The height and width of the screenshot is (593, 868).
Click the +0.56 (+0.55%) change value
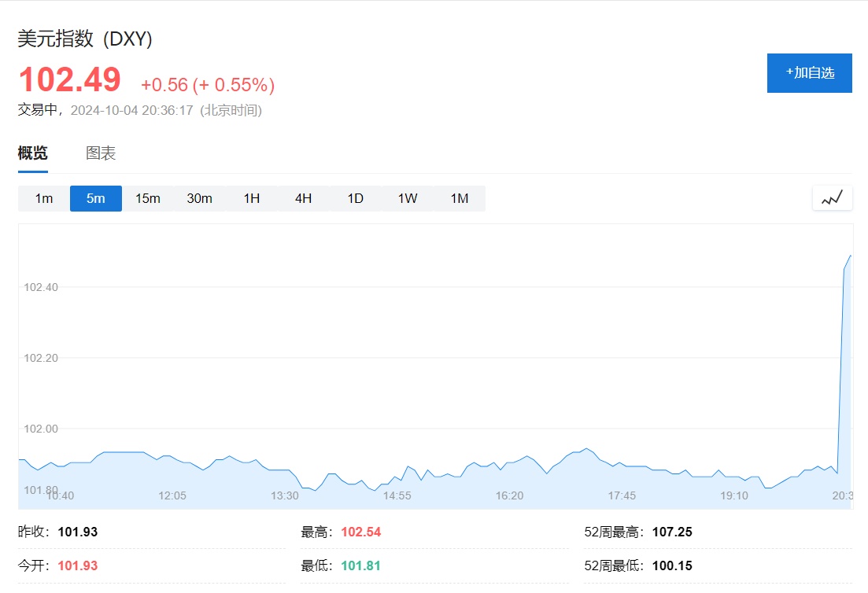click(208, 85)
